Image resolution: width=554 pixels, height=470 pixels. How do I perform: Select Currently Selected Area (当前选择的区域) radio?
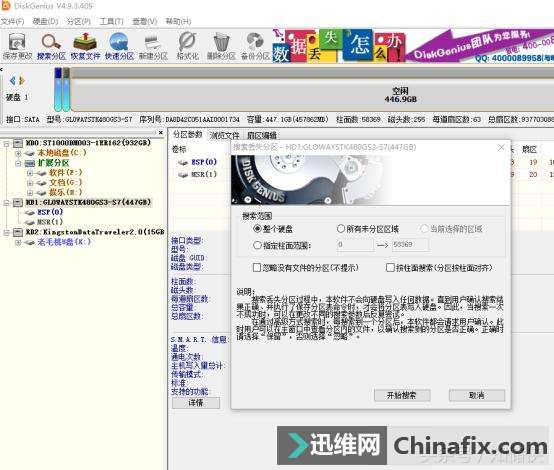[424, 229]
